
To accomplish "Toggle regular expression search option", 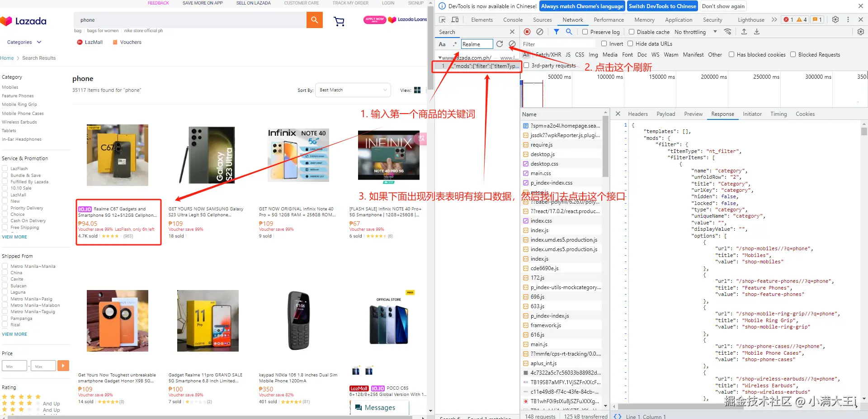I will pyautogui.click(x=455, y=44).
